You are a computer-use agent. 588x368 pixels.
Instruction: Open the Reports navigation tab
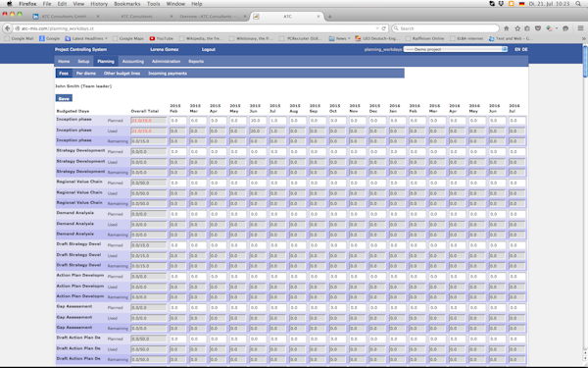[196, 61]
